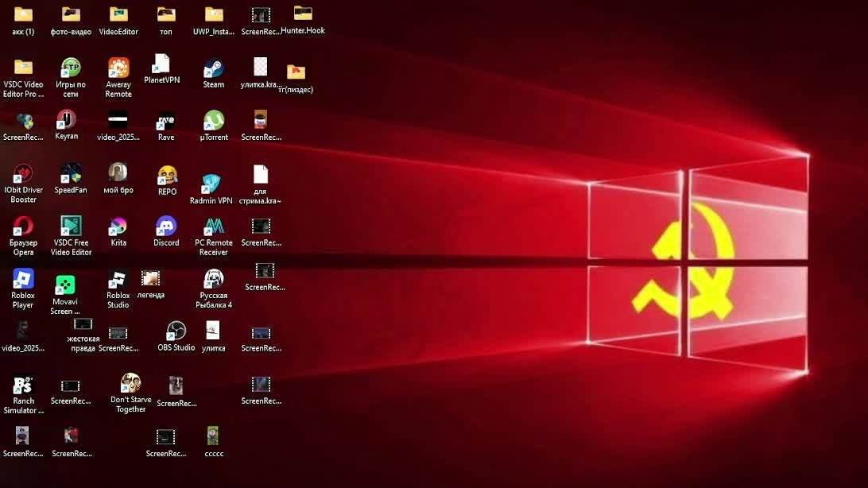868x488 pixels.
Task: Launch Русская Рыбалка 4
Action: (214, 279)
